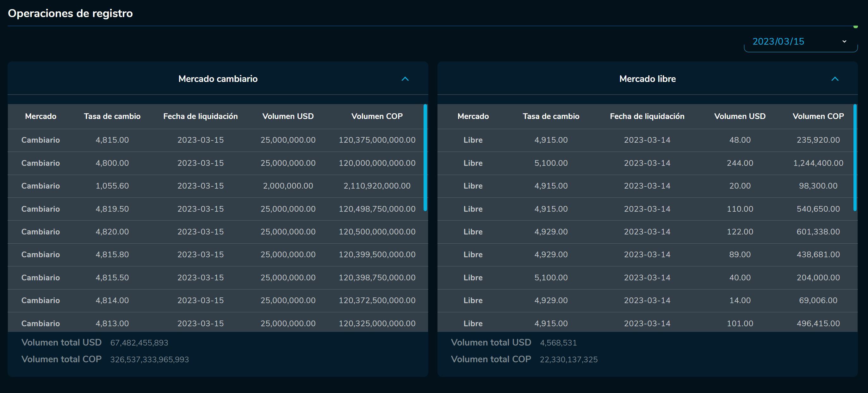Sort cambiario table by Tasa de cambio header
Image resolution: width=868 pixels, height=393 pixels.
point(112,116)
